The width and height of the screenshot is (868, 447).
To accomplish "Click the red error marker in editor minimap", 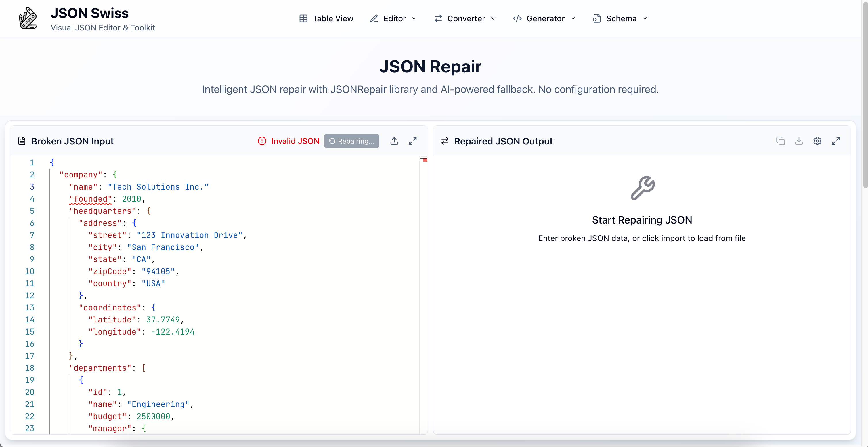I will (x=425, y=160).
